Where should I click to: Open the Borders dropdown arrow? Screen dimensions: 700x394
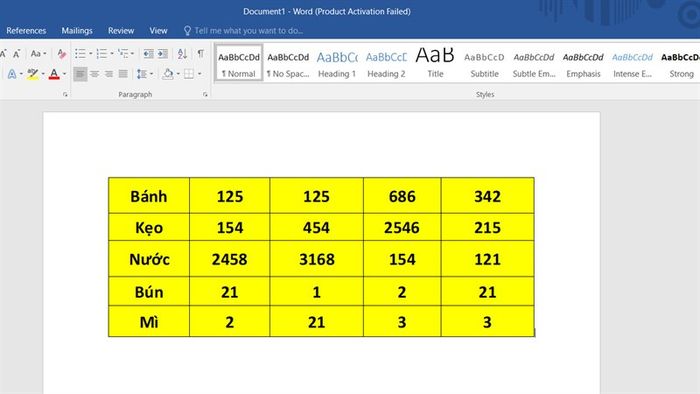click(200, 74)
